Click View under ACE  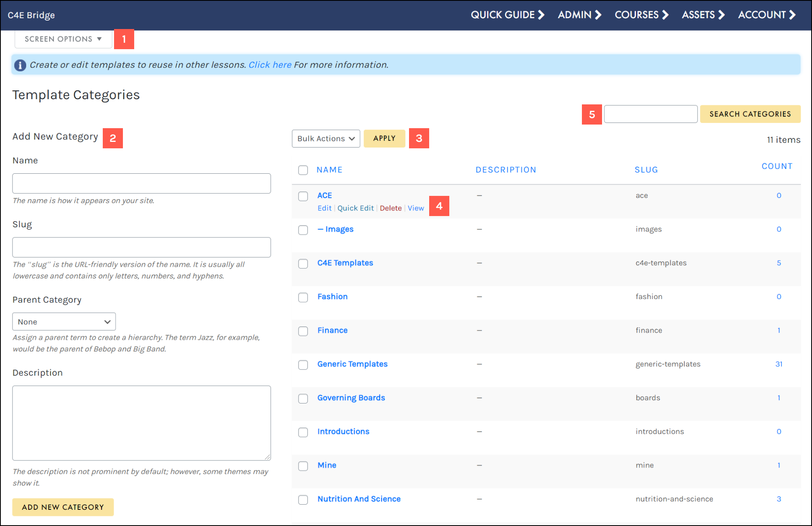[x=416, y=208]
